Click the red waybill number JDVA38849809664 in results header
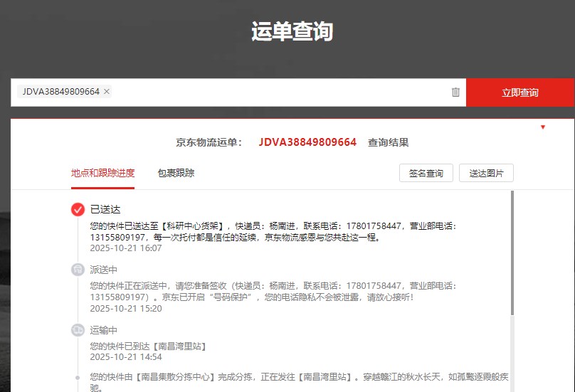This screenshot has width=575, height=392. [x=307, y=142]
